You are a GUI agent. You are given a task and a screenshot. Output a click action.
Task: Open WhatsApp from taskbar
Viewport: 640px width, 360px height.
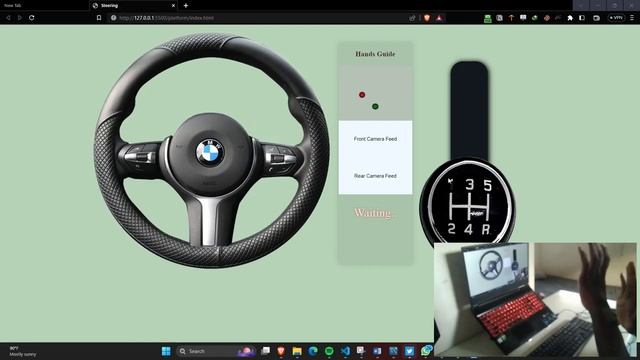[426, 351]
